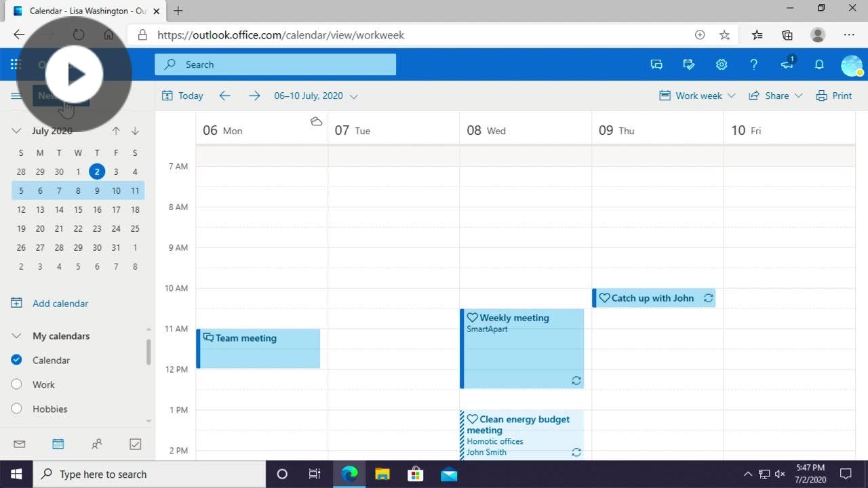This screenshot has height=488, width=868.
Task: Switch to the People view icon
Action: pos(97,444)
